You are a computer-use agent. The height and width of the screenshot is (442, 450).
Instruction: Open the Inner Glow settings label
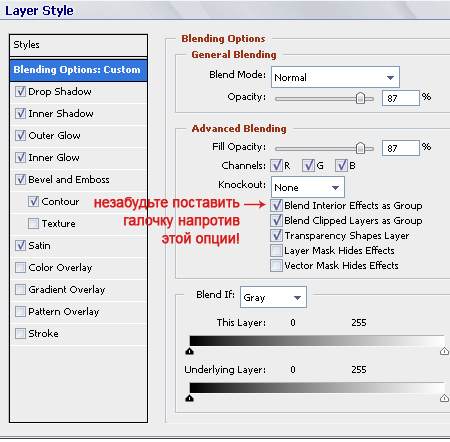click(54, 158)
